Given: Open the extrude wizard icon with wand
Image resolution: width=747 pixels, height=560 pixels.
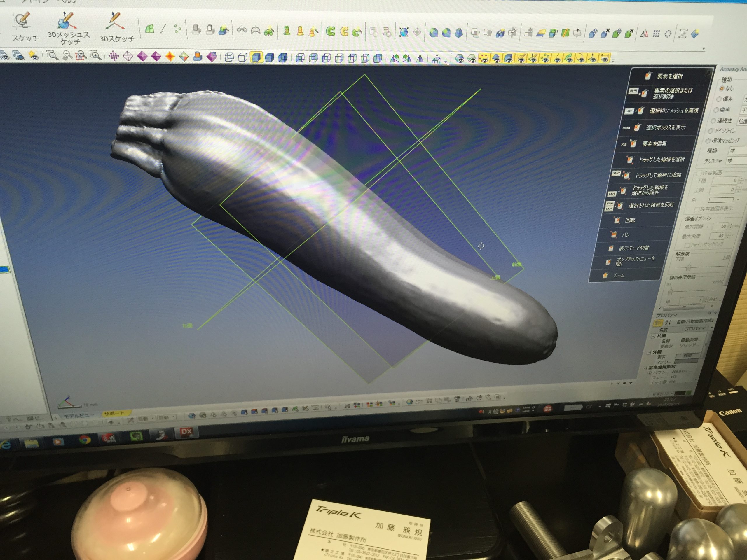Looking at the screenshot, I should [x=223, y=30].
